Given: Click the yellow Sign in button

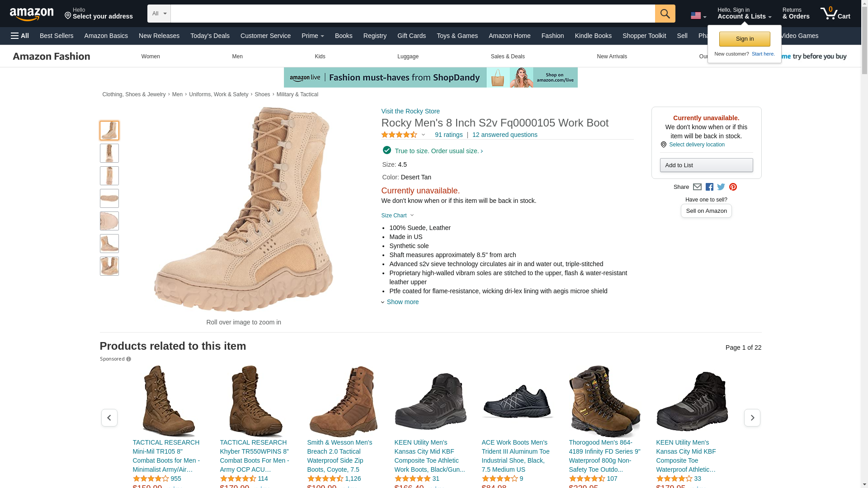Looking at the screenshot, I should [744, 39].
